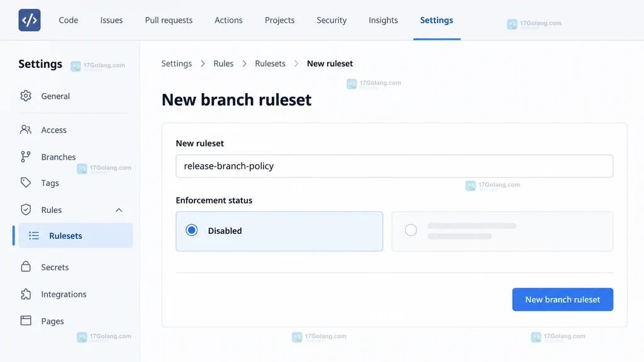Focus the ruleset name input field
Viewport: 644px width, 362px height.
394,166
